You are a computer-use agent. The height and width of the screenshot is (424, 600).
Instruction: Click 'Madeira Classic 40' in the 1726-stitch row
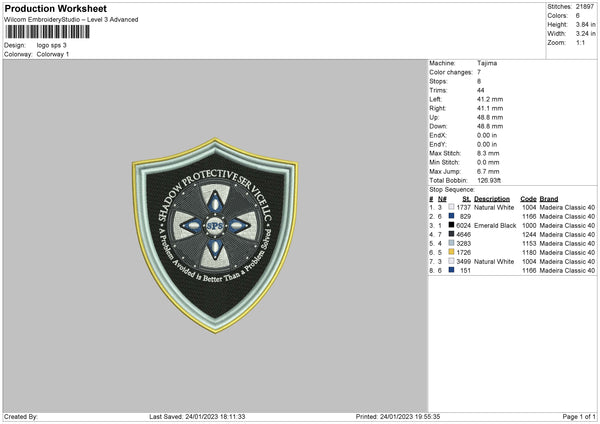567,252
